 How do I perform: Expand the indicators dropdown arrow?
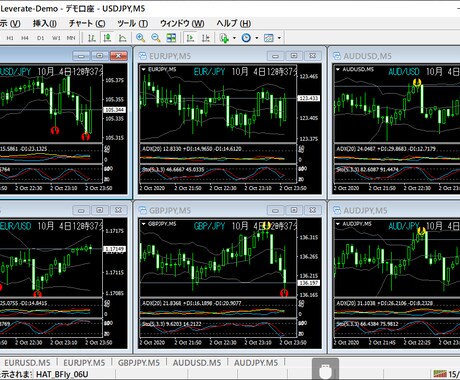pos(234,38)
